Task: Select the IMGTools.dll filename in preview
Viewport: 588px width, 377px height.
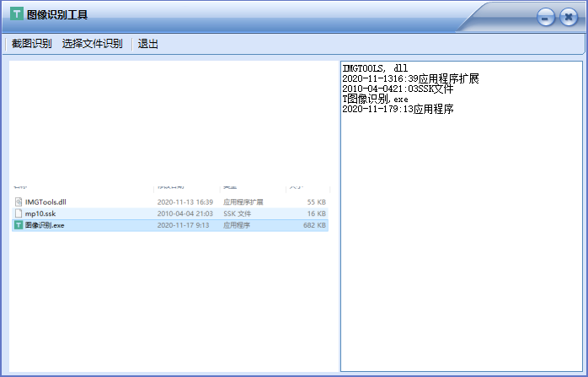Action: pyautogui.click(x=45, y=202)
